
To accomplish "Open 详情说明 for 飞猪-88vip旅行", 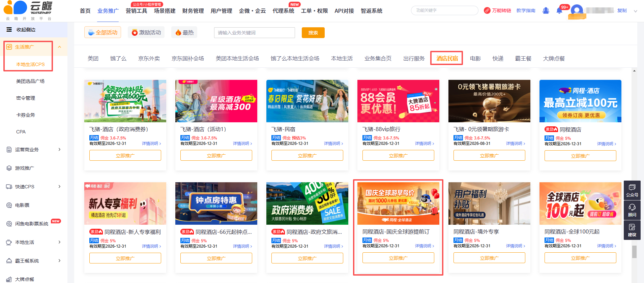I will 425,144.
